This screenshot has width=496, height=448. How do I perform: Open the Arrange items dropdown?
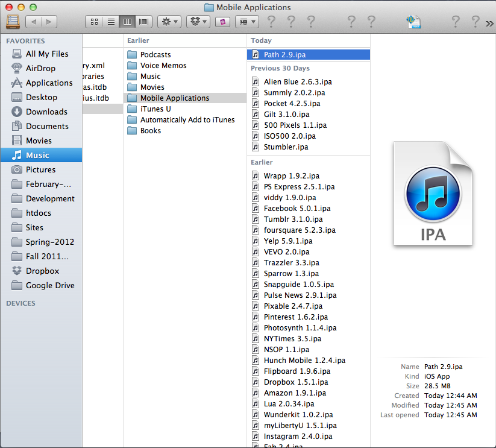point(247,22)
